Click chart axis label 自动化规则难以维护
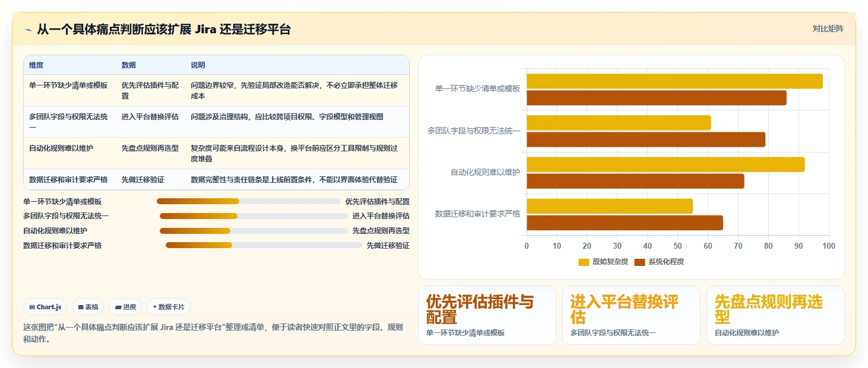868x368 pixels. coord(485,172)
